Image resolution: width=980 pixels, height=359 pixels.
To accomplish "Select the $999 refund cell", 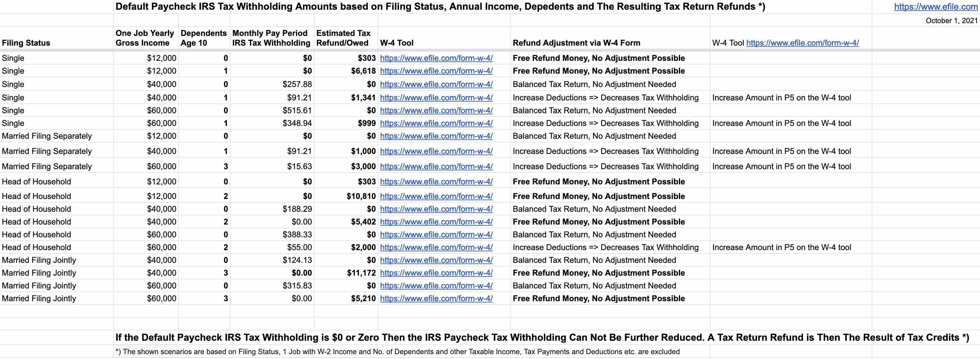I will coord(346,123).
